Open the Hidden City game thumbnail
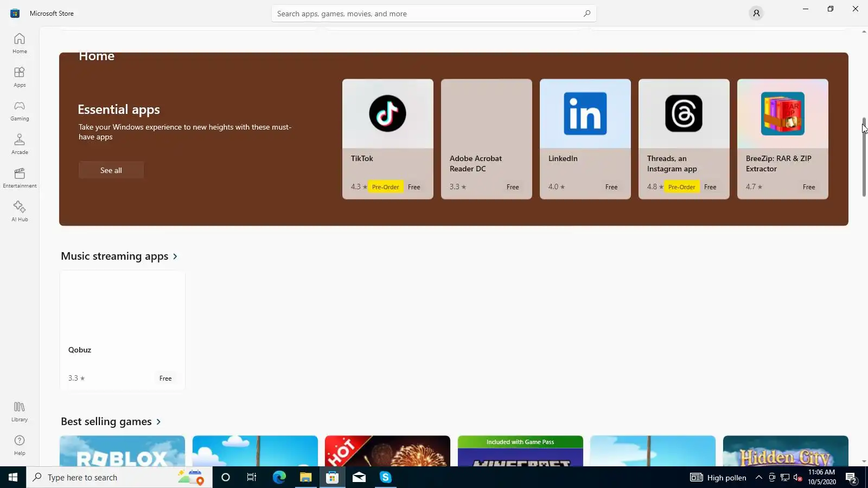The height and width of the screenshot is (488, 868). point(786,451)
